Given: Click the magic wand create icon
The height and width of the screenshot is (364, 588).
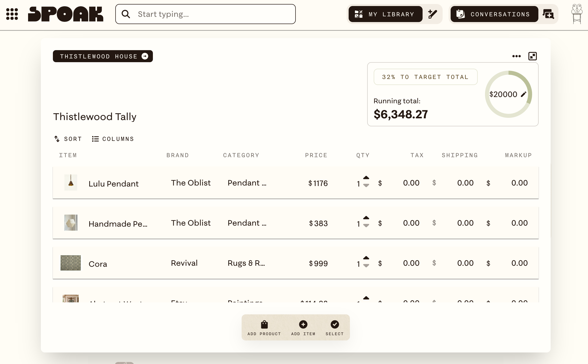Looking at the screenshot, I should (433, 14).
